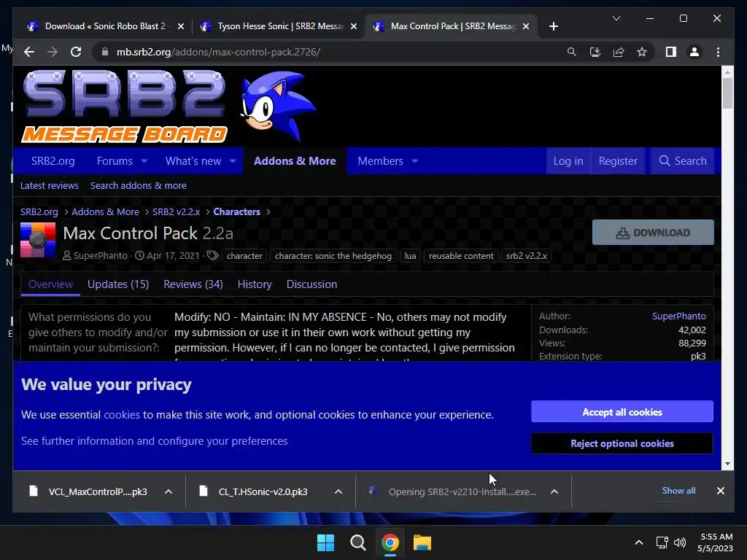Screen dimensions: 747x560
Task: Open Latest reviews link
Action: tap(49, 186)
